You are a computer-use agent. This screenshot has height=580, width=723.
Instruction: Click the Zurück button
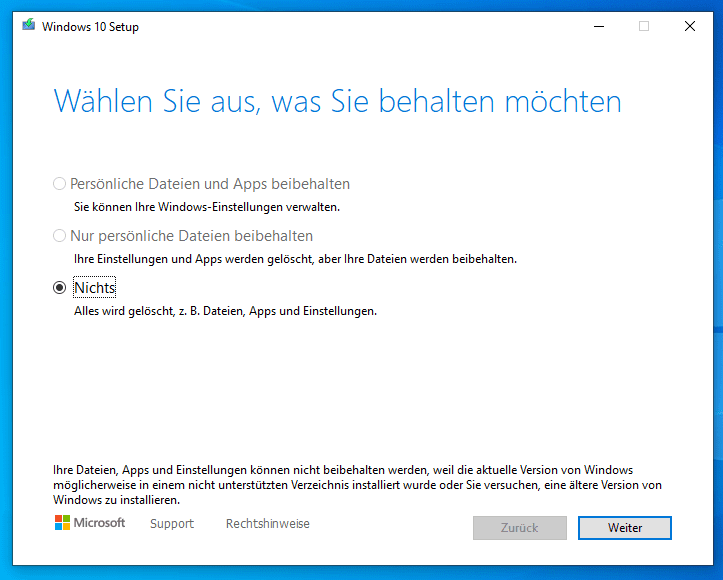pos(520,528)
